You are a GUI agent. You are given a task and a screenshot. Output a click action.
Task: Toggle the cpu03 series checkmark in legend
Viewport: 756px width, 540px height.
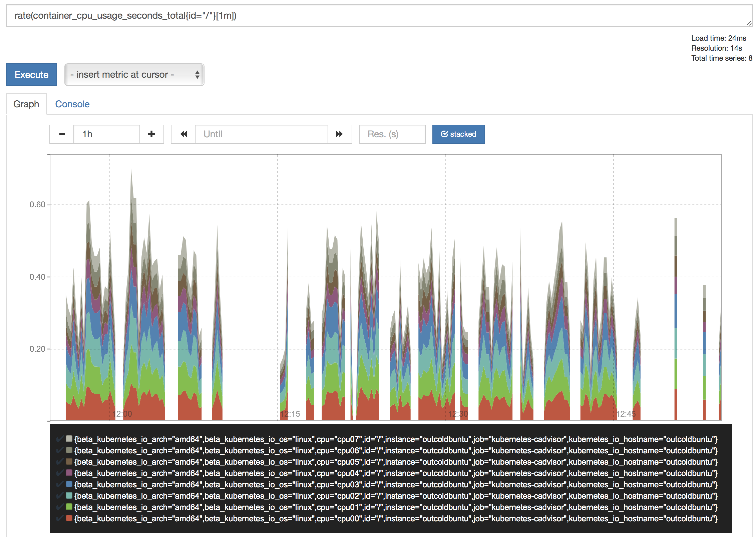(x=60, y=484)
